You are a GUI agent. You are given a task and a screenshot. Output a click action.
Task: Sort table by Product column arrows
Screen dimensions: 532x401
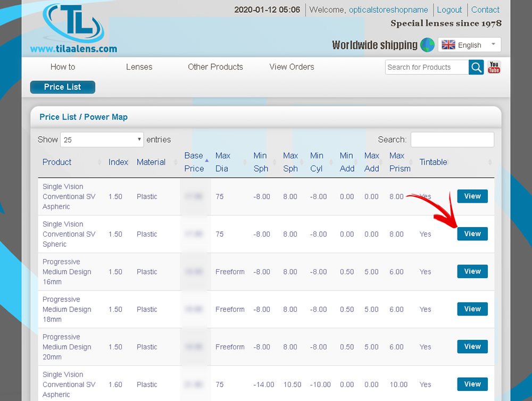pyautogui.click(x=99, y=162)
